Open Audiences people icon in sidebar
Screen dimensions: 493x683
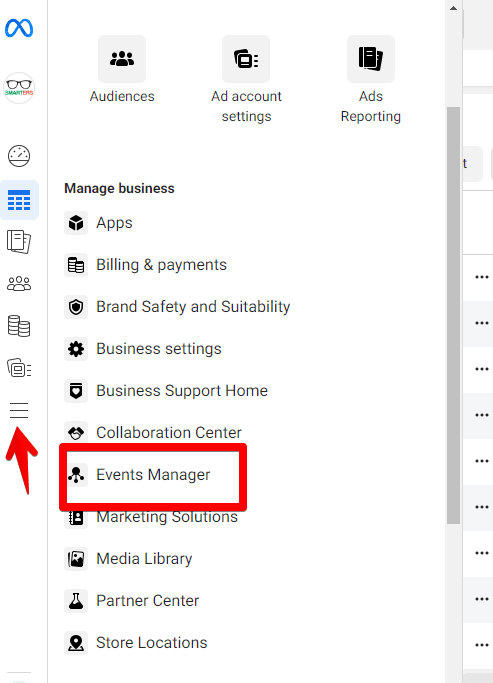pos(19,284)
